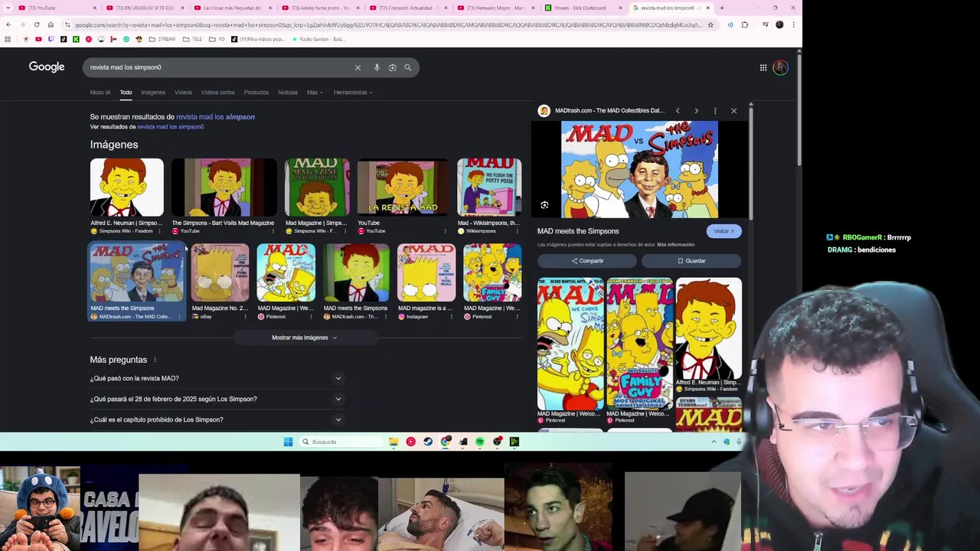This screenshot has width=980, height=551.
Task: Click the Visitar button
Action: [724, 231]
